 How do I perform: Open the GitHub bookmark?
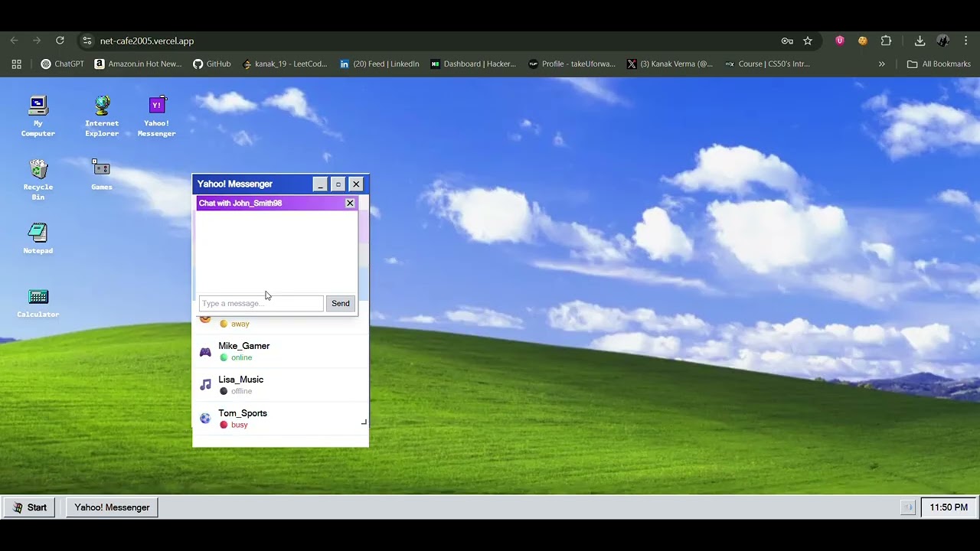[x=211, y=64]
